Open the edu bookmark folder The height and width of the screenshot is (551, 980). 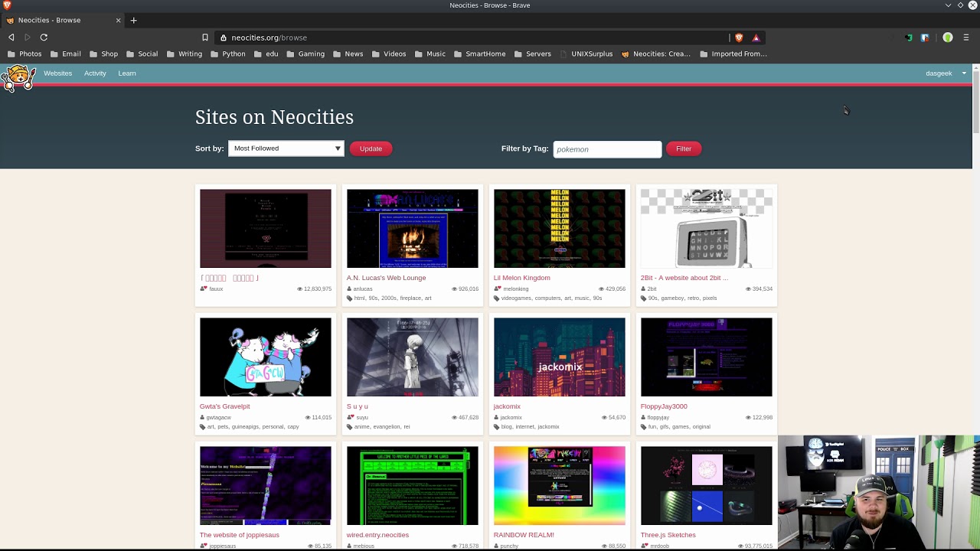click(x=266, y=54)
